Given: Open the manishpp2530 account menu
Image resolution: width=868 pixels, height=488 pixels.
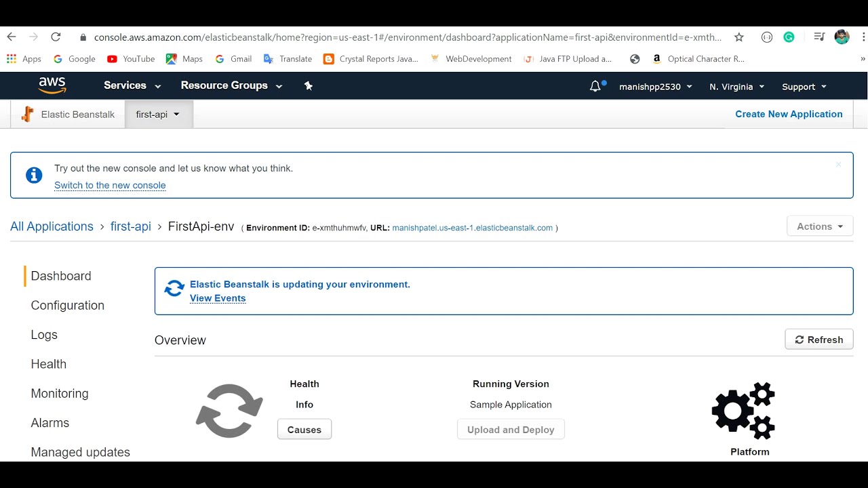Looking at the screenshot, I should [x=656, y=87].
